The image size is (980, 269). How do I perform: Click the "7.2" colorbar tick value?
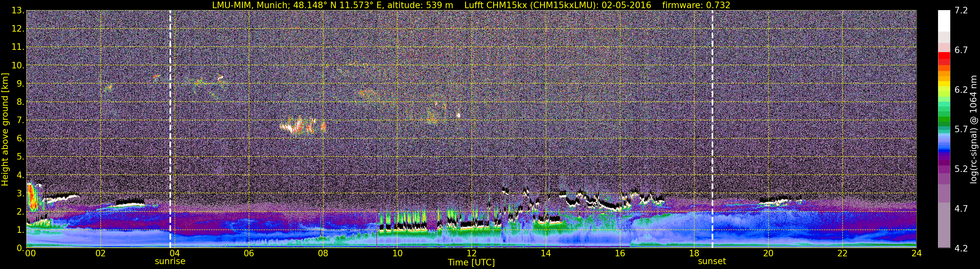coord(961,10)
